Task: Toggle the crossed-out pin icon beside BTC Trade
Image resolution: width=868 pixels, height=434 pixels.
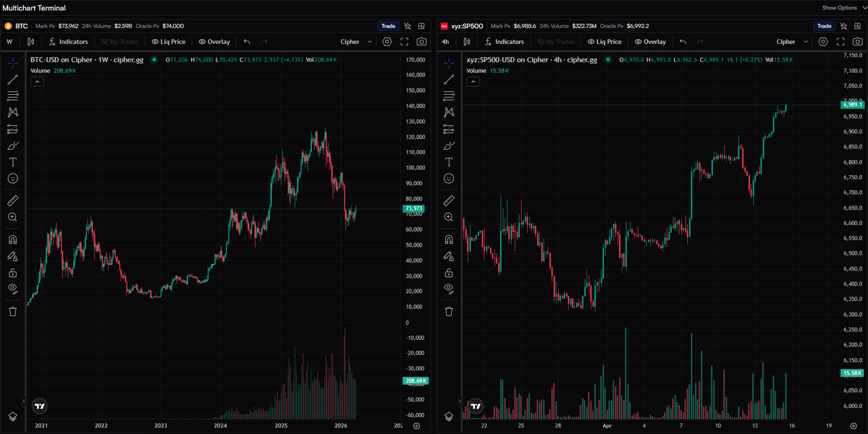Action: (408, 26)
